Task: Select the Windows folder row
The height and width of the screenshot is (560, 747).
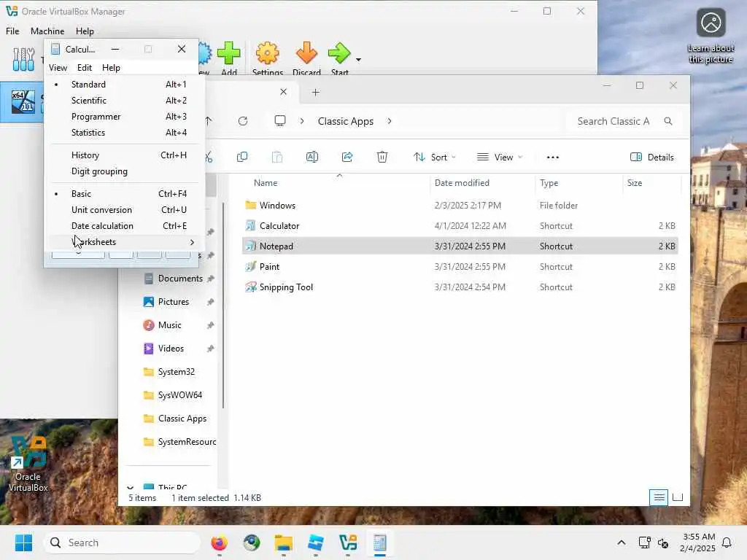Action: [x=460, y=205]
